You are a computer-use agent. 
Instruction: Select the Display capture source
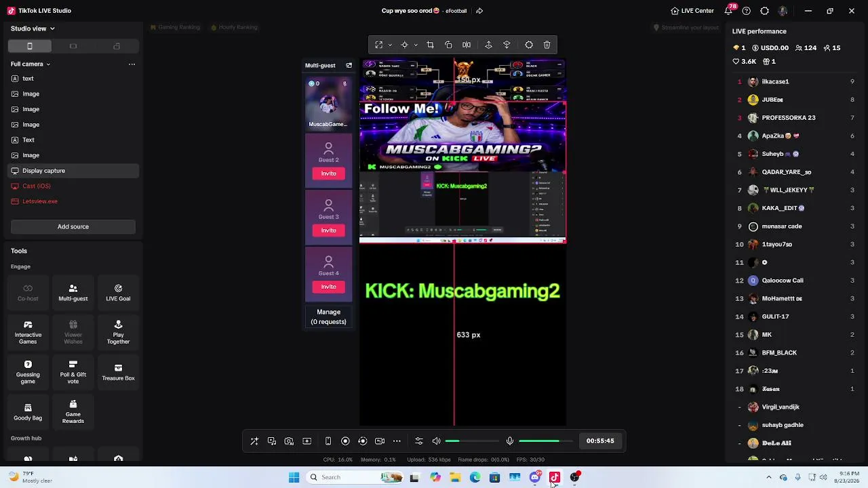[73, 171]
